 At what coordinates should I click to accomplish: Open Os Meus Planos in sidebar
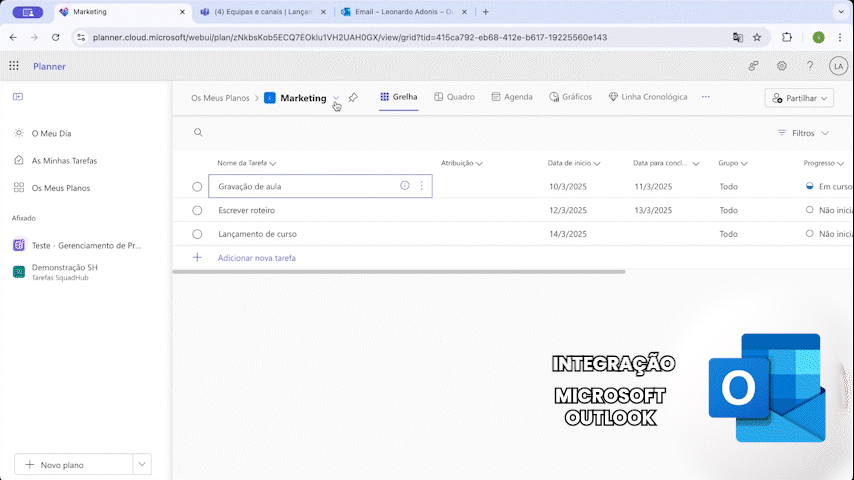61,188
